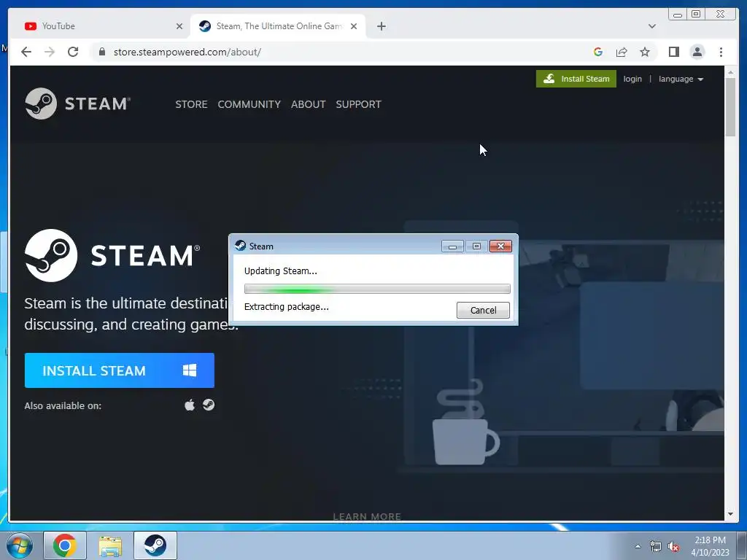Click the scrollbar up arrow
The width and height of the screenshot is (747, 560).
(x=730, y=72)
